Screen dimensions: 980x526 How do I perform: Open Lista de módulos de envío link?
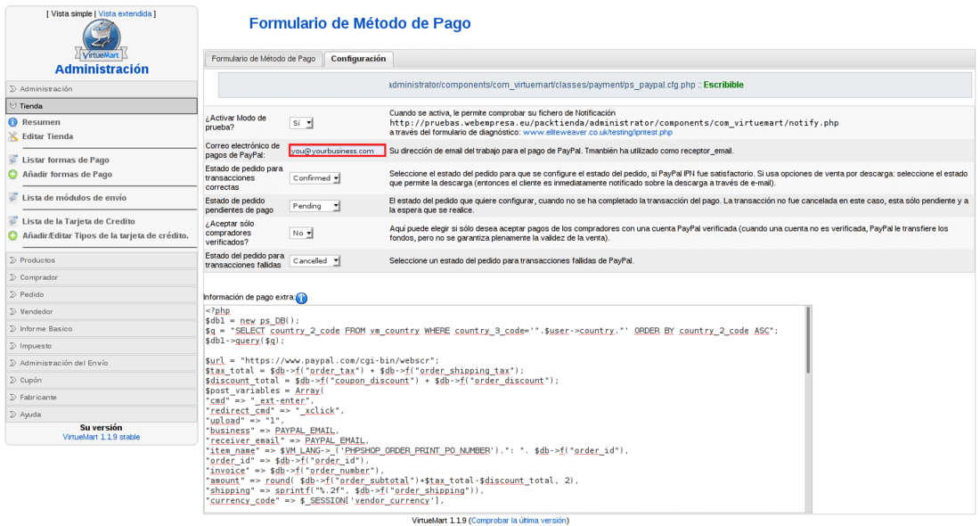(74, 198)
